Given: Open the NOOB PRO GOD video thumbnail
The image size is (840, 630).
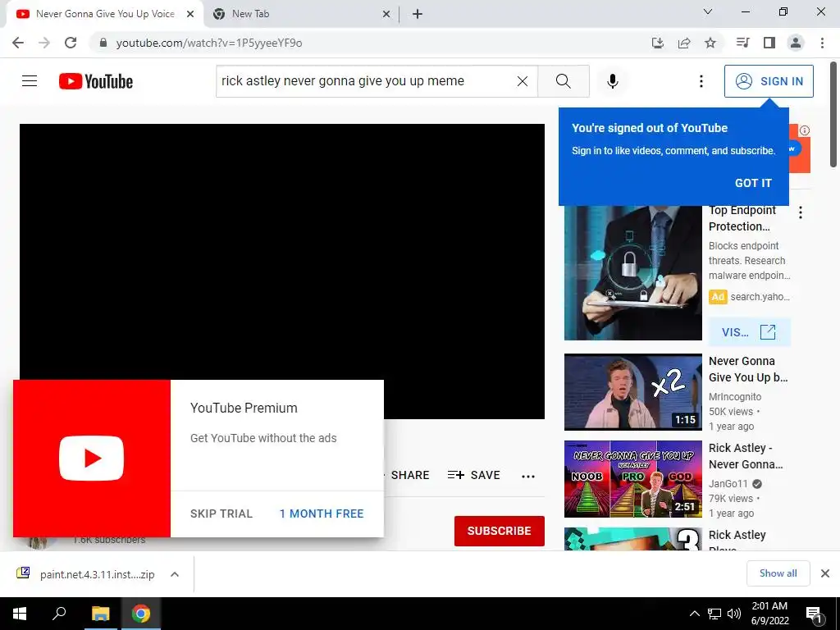Looking at the screenshot, I should [x=632, y=479].
